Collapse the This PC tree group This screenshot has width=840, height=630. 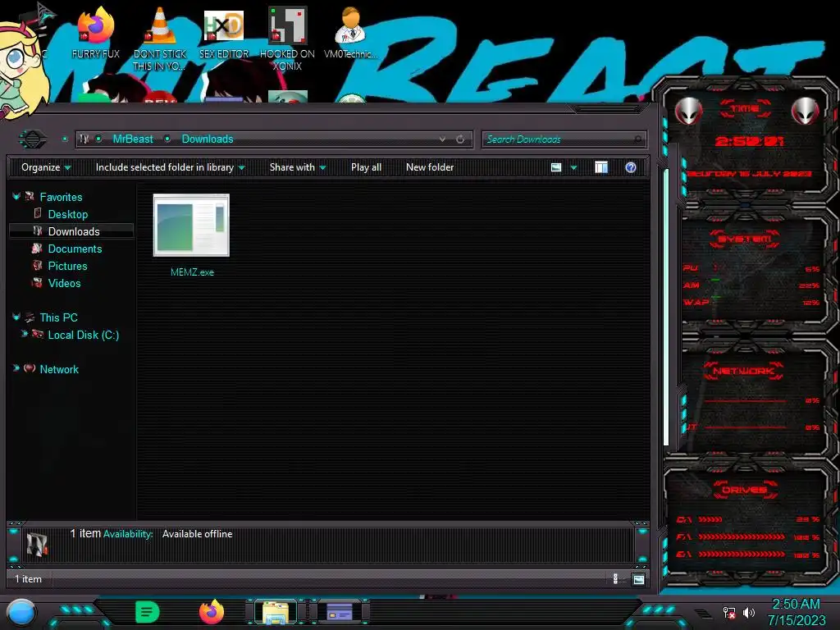tap(16, 317)
